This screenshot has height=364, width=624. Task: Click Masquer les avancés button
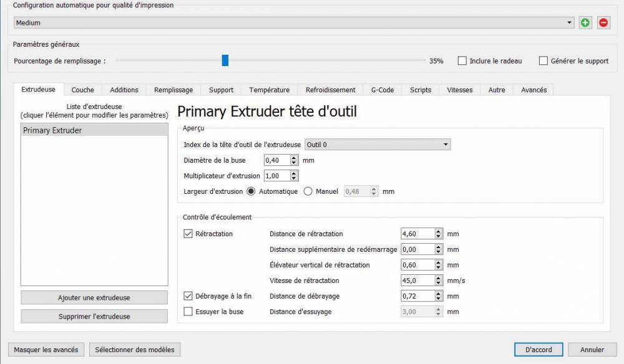pos(46,350)
